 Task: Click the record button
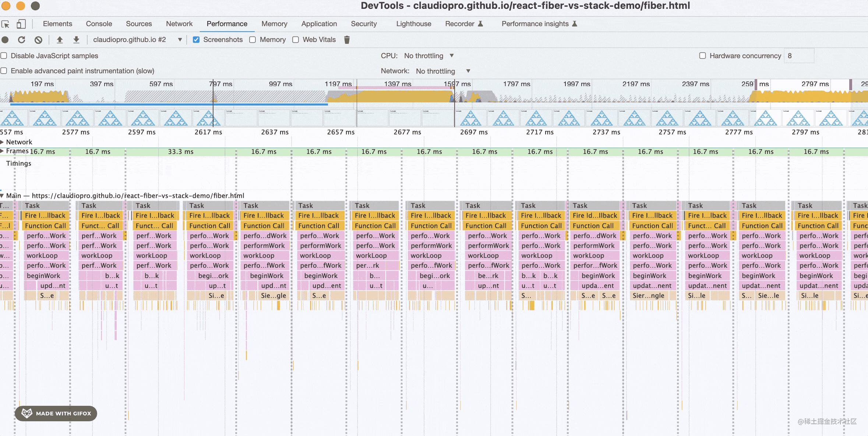[x=5, y=40]
